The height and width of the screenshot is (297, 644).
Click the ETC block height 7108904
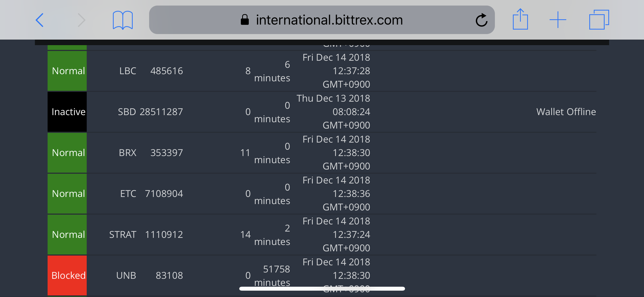point(164,194)
